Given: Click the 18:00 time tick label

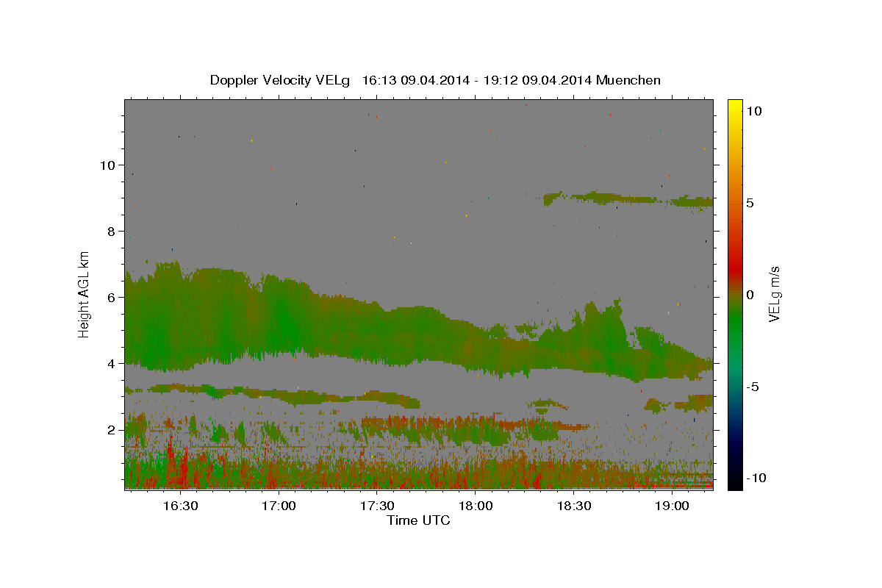Looking at the screenshot, I should 476,506.
